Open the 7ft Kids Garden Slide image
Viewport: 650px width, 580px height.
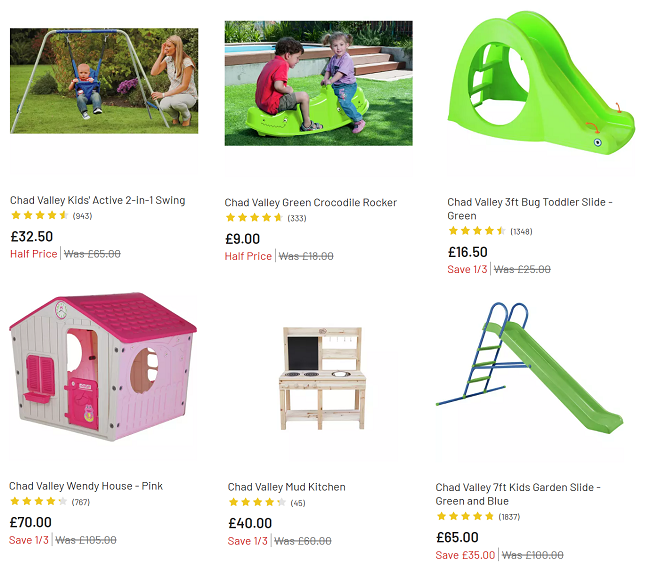click(529, 368)
